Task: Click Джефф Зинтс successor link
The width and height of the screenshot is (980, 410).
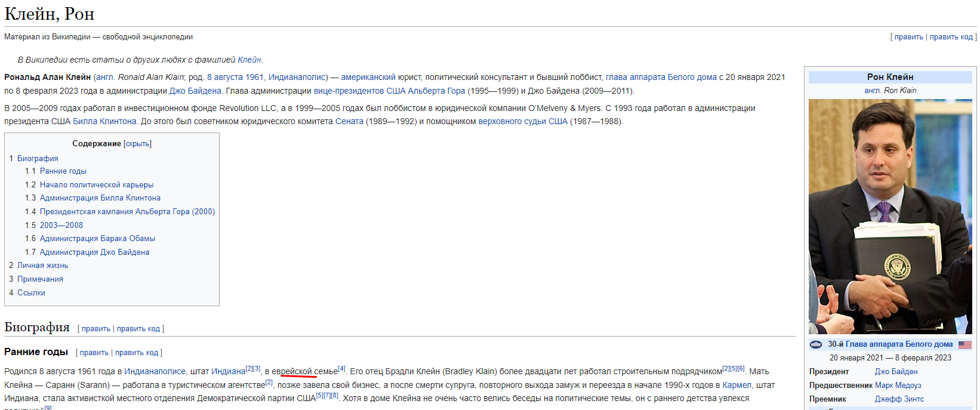Action: pyautogui.click(x=899, y=399)
